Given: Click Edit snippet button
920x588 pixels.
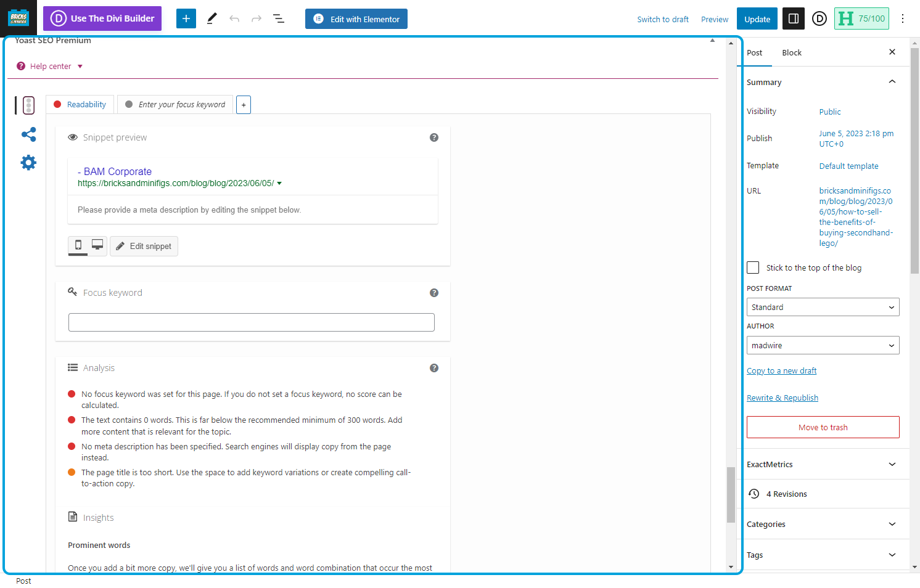Looking at the screenshot, I should pyautogui.click(x=144, y=246).
